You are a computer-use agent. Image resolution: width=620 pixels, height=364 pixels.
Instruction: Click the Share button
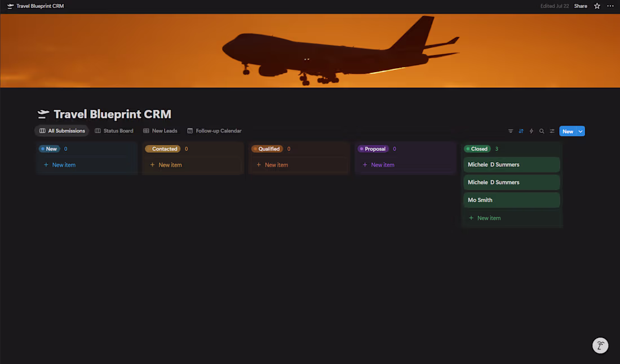[x=581, y=6]
